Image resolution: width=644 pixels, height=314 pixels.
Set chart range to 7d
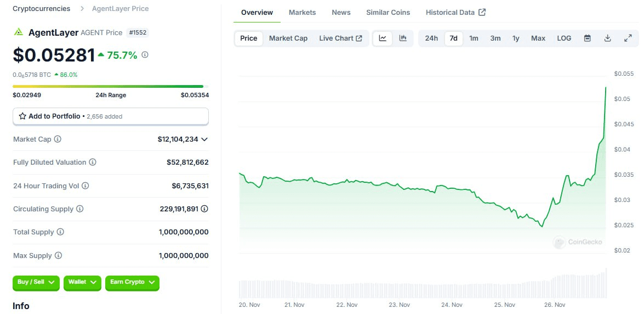pos(453,38)
